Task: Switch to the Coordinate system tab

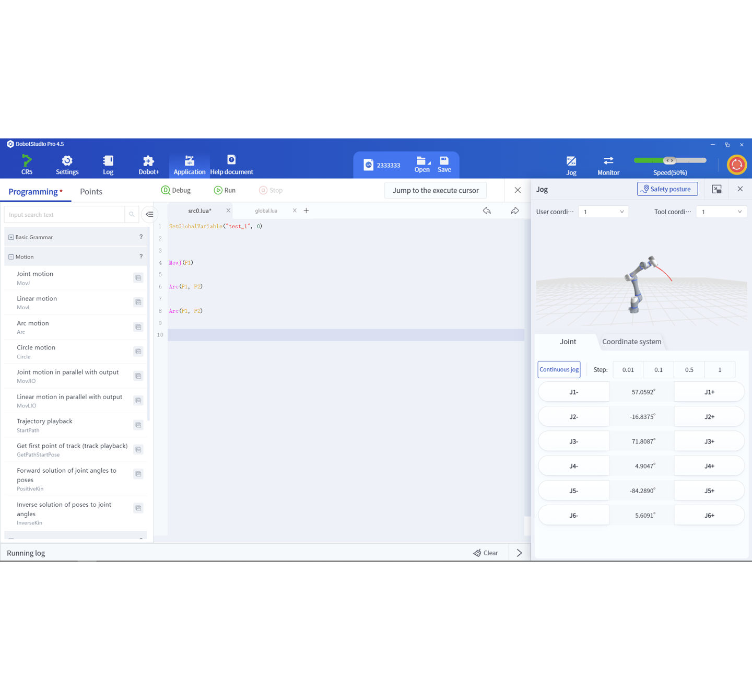Action: pyautogui.click(x=631, y=342)
